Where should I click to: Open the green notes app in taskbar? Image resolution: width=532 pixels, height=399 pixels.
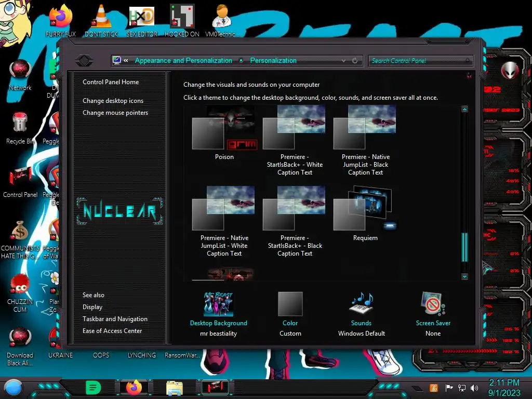pyautogui.click(x=94, y=388)
